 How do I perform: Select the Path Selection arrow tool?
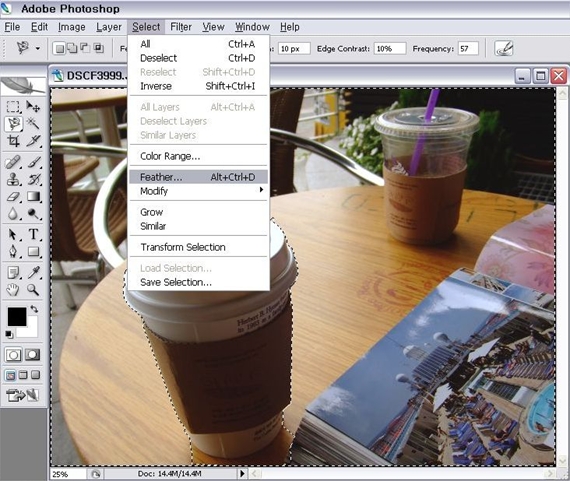tap(13, 235)
